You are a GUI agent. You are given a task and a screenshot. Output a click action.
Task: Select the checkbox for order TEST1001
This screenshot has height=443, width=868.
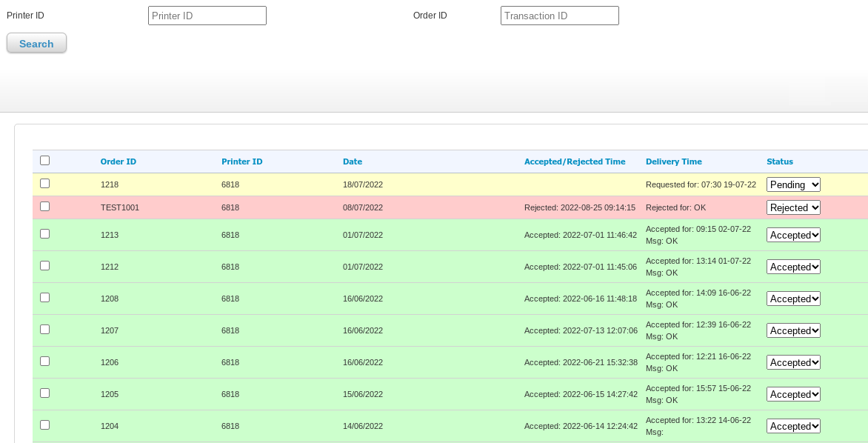(45, 207)
